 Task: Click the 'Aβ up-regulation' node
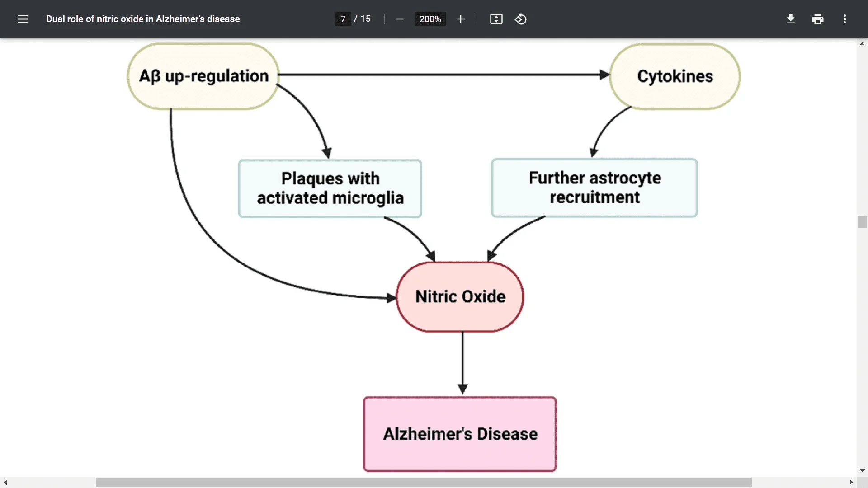203,76
